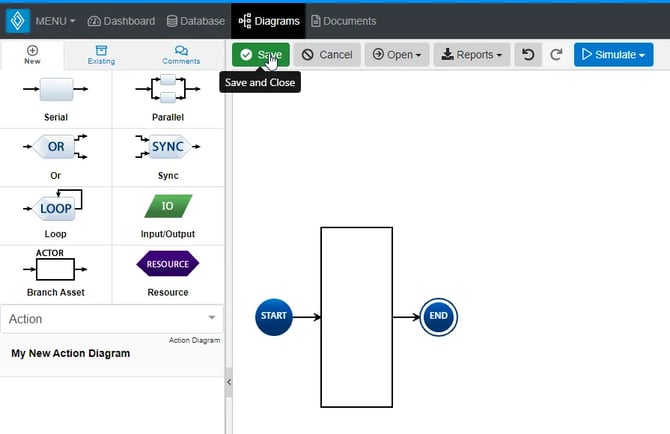
Task: Collapse the sidebar with the arrow handle
Action: (x=229, y=382)
